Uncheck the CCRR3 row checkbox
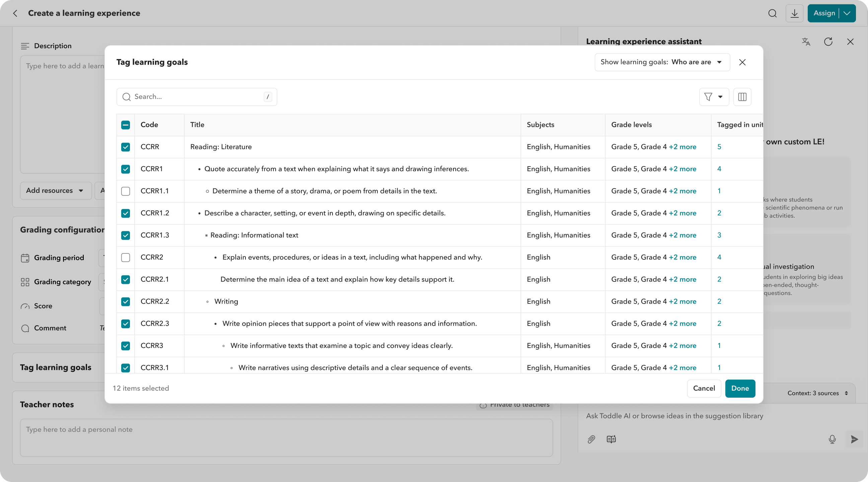Screen dimensions: 868x482 (125, 345)
